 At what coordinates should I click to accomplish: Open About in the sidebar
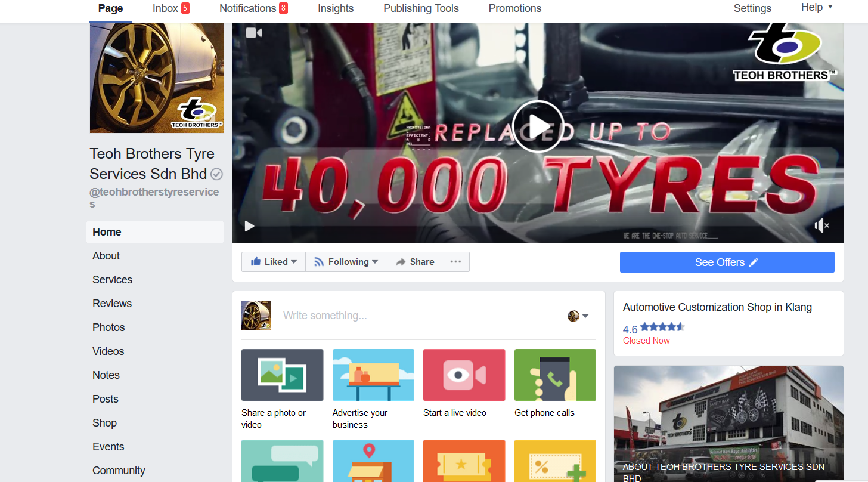click(x=106, y=256)
